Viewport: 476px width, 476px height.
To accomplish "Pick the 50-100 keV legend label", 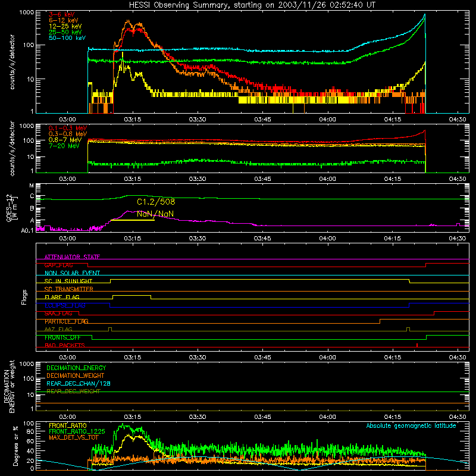I will [67, 38].
